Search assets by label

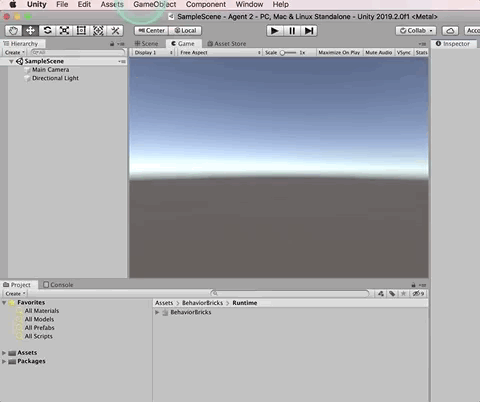(x=392, y=294)
